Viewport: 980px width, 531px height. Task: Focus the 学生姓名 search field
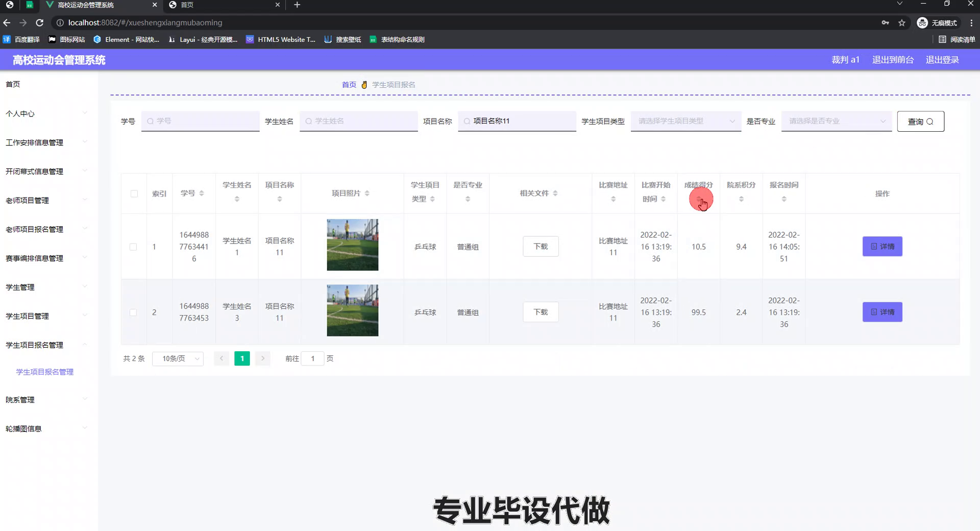pyautogui.click(x=358, y=121)
